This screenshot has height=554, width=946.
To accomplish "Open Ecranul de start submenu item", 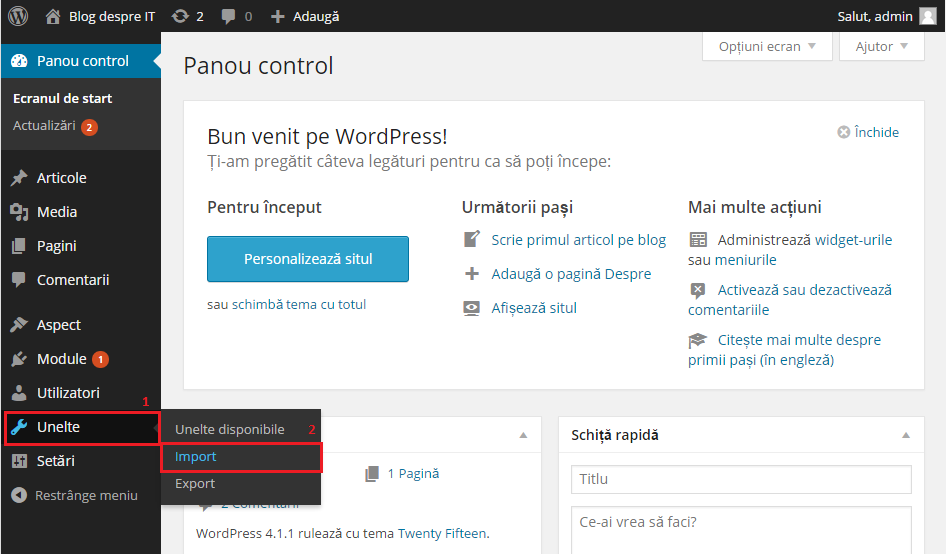I will pos(63,98).
